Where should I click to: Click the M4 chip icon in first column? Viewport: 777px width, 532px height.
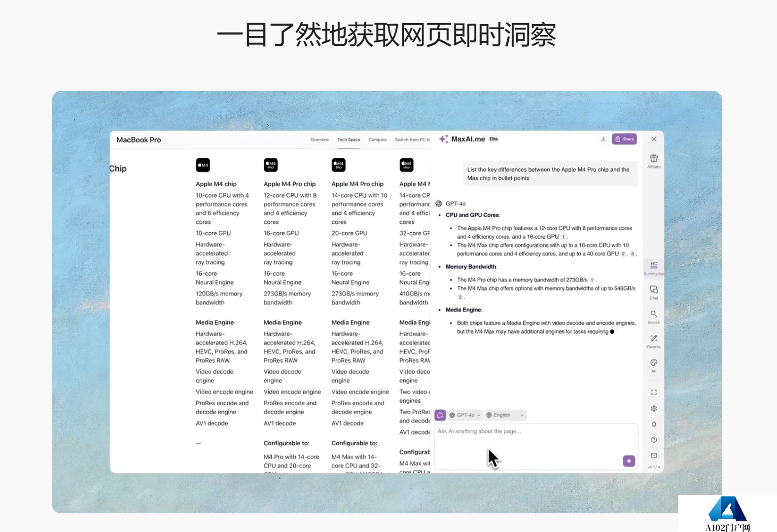point(203,165)
